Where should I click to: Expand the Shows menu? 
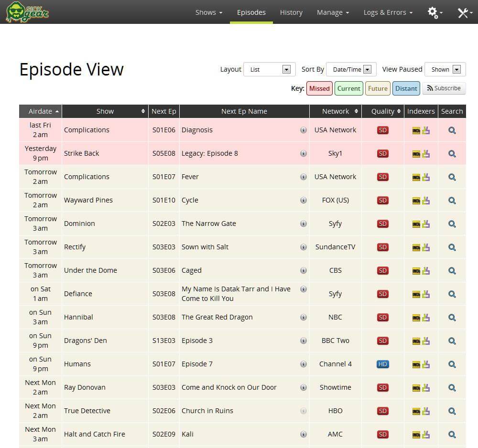coord(209,12)
